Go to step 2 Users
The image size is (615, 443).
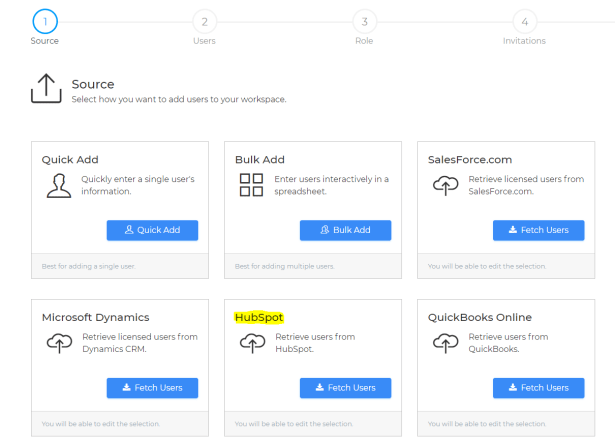(x=204, y=20)
